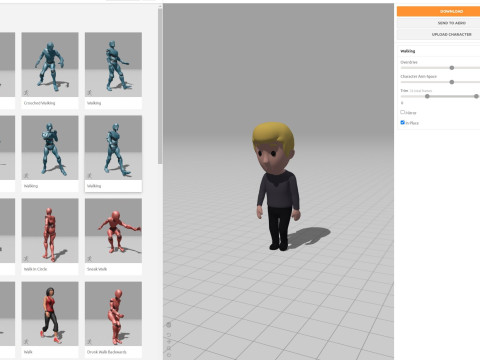Click motion icon on the woman Walk thumbnail
Viewport: 480px width, 360px height.
pyautogui.click(x=26, y=342)
